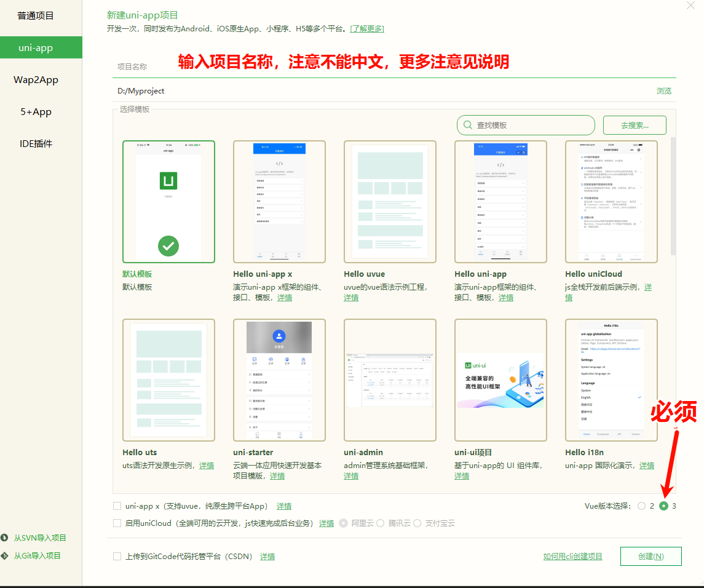Check 上传到GitCode代码托管平台 option
This screenshot has width=704, height=588.
(117, 557)
